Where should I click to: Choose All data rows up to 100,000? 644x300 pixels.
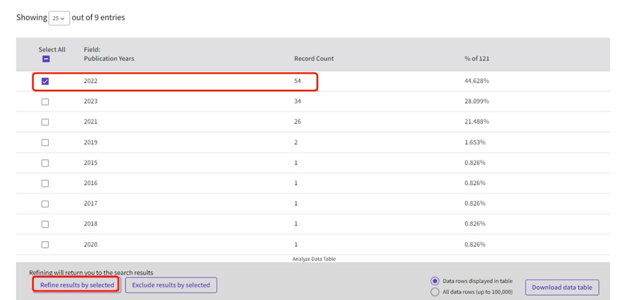click(x=435, y=292)
